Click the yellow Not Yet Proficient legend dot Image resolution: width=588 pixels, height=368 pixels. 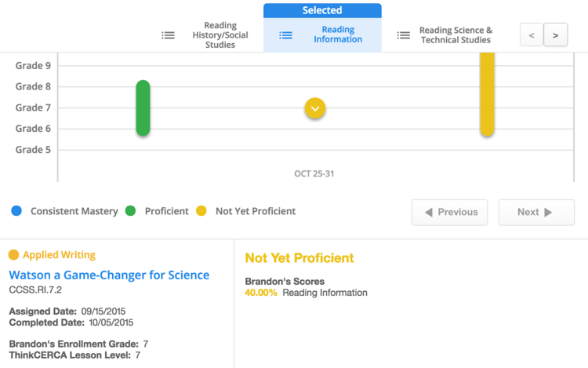point(201,211)
